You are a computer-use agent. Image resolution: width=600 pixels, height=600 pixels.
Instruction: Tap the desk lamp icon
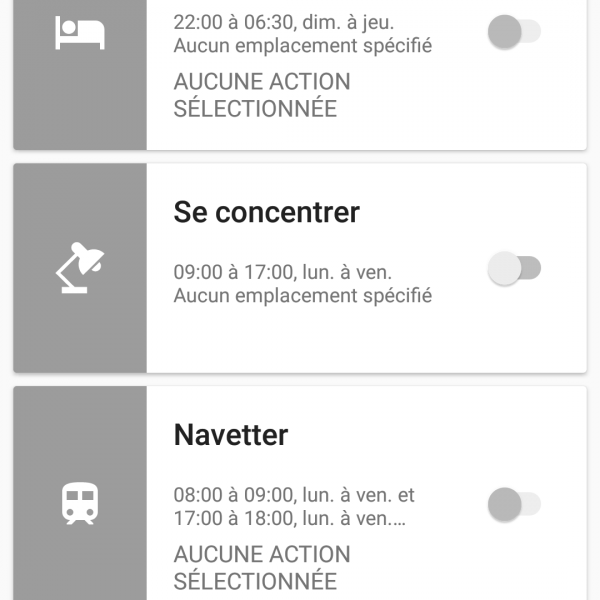(x=79, y=268)
